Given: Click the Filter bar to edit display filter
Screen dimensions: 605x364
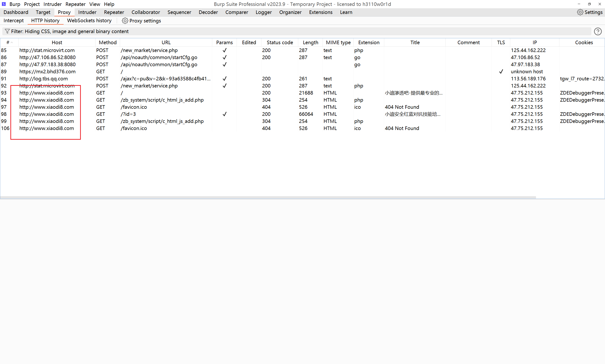Looking at the screenshot, I should pos(172,31).
